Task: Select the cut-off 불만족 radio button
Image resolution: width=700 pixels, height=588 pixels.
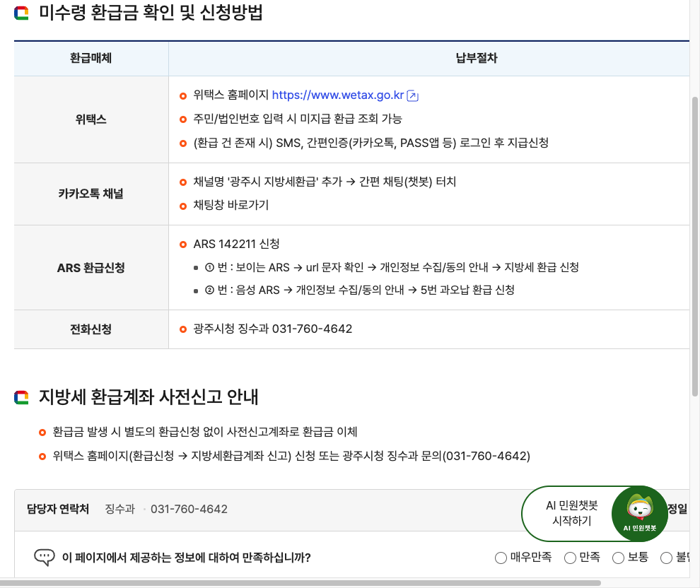Action: click(667, 558)
